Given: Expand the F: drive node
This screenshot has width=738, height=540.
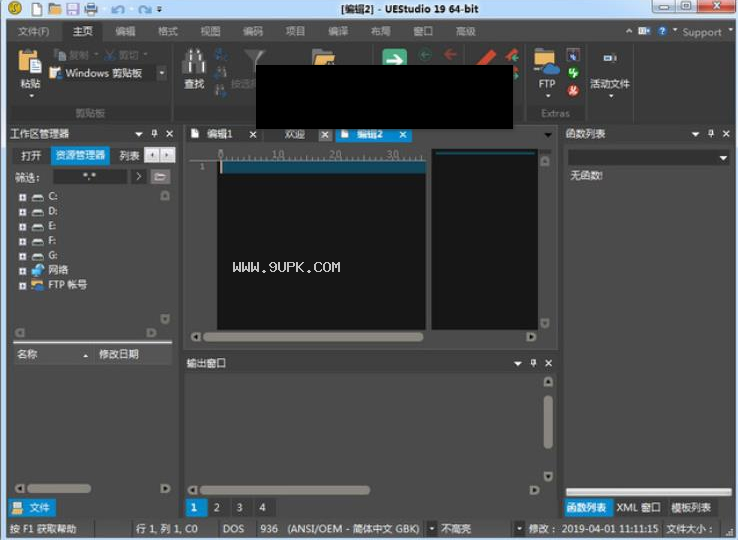Looking at the screenshot, I should click(x=22, y=242).
